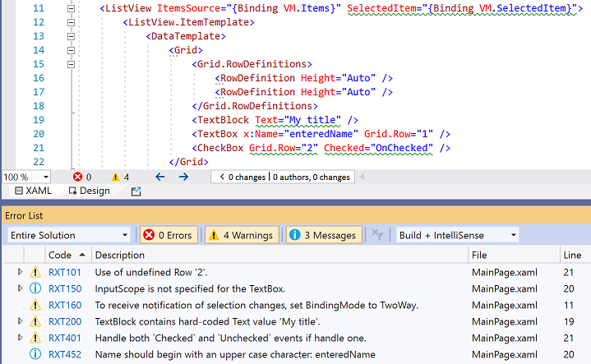Collapse Grid.RowDefinitions block at line 15
This screenshot has height=364, width=591.
[71, 64]
